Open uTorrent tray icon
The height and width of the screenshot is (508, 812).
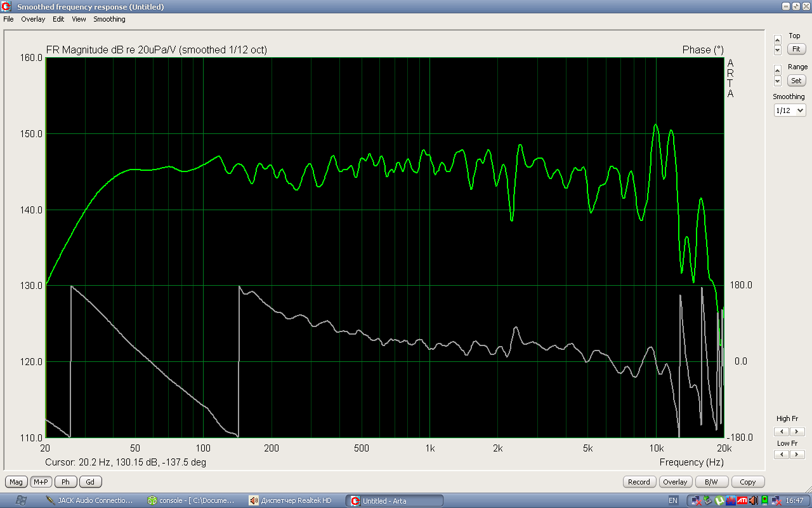click(719, 500)
